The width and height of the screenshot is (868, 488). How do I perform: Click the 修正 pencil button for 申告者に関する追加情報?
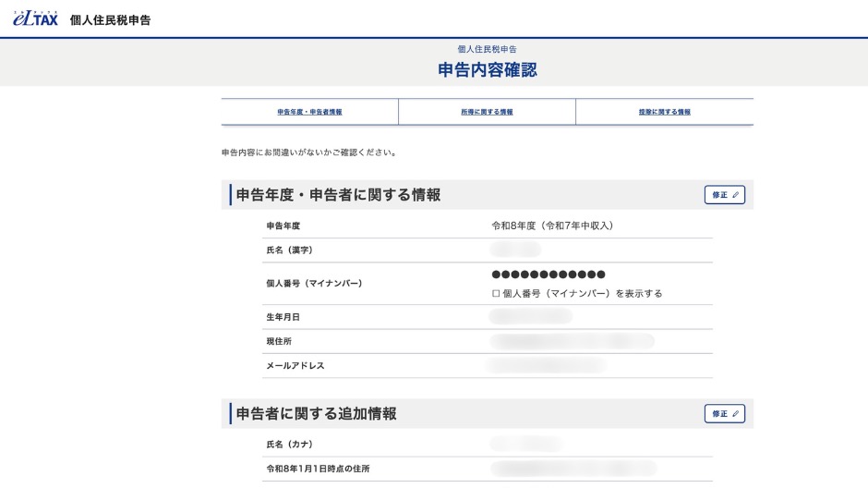724,414
